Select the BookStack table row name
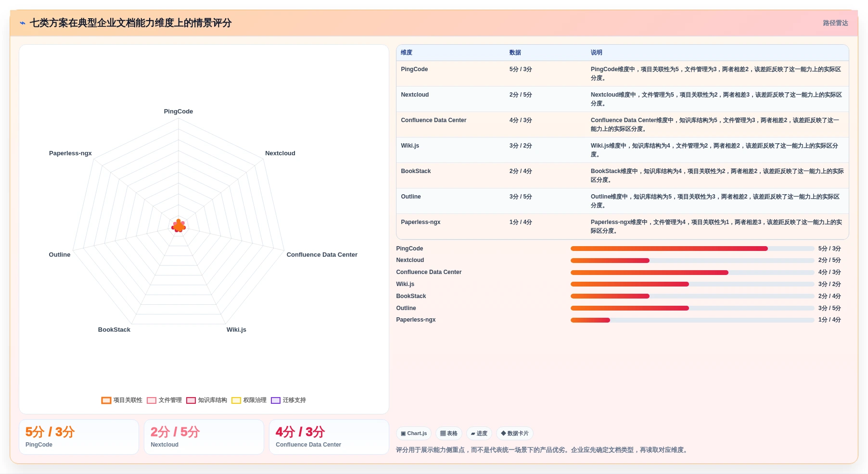The width and height of the screenshot is (868, 474). pos(416,171)
